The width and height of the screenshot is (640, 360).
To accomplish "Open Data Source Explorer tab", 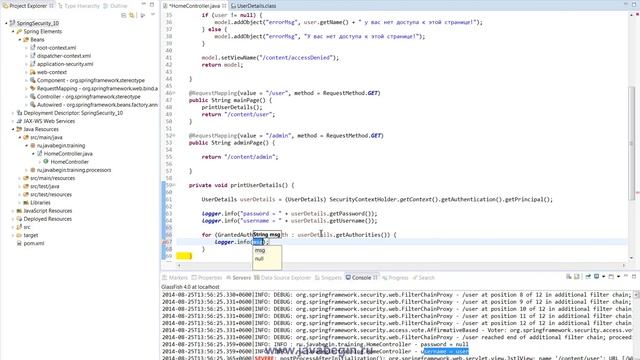I will coord(282,278).
